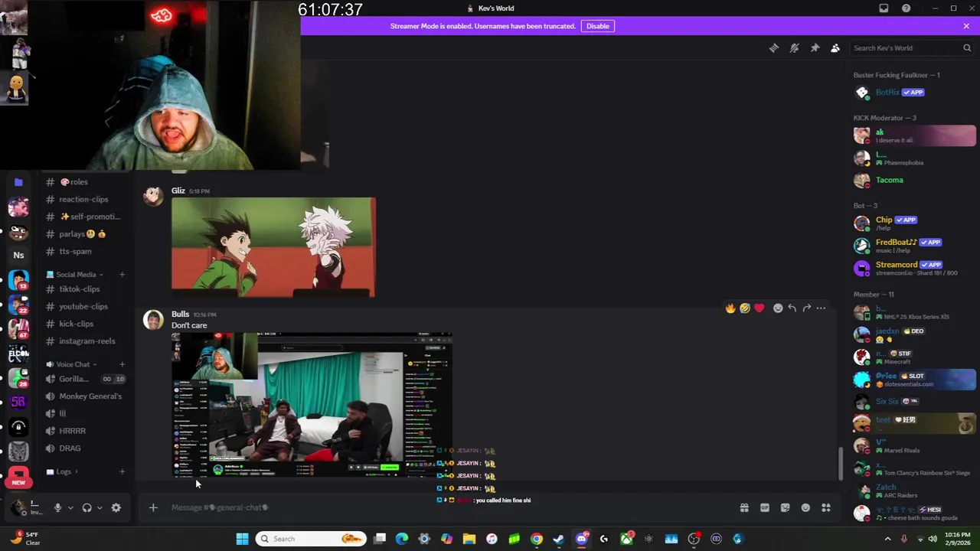
Task: Select the Ns server icon
Action: (18, 255)
